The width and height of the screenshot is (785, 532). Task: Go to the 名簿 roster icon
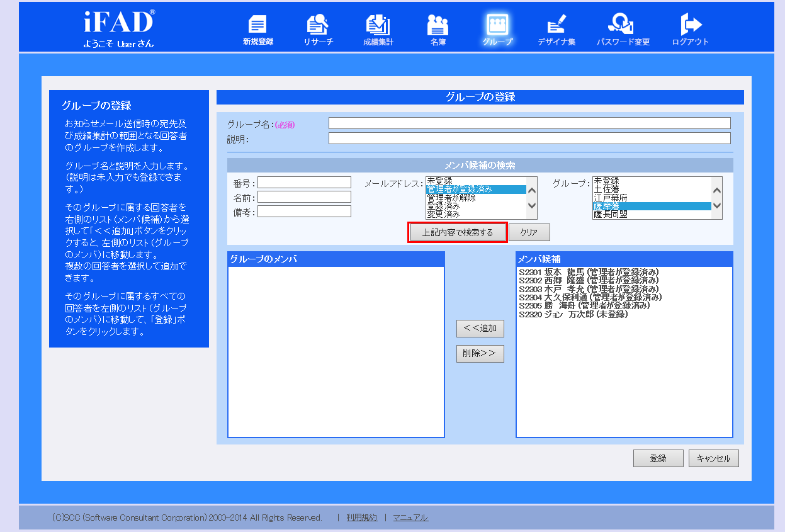coord(438,30)
